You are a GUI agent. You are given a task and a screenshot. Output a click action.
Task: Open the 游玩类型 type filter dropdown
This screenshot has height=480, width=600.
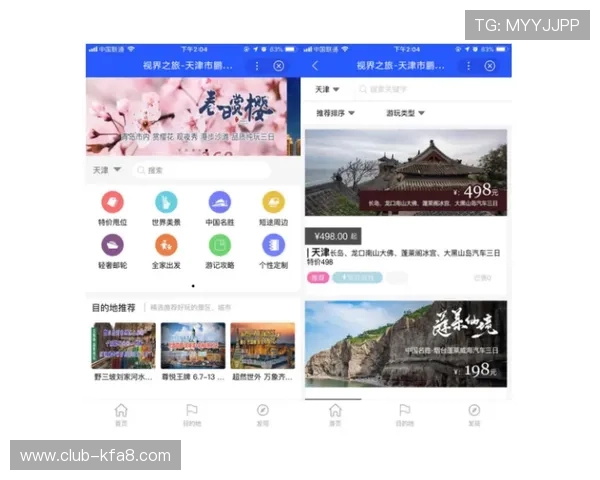405,113
